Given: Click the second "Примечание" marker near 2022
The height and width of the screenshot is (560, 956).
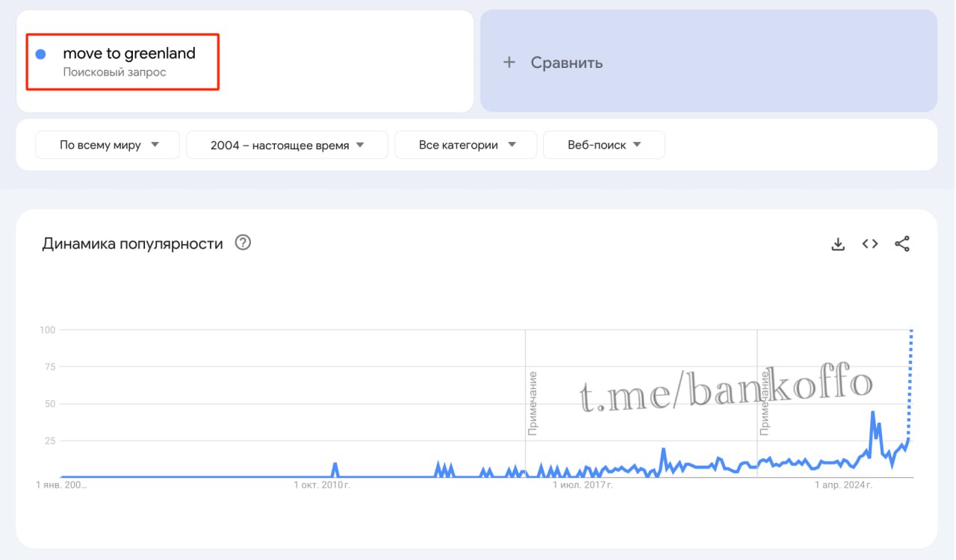Looking at the screenshot, I should (765, 403).
